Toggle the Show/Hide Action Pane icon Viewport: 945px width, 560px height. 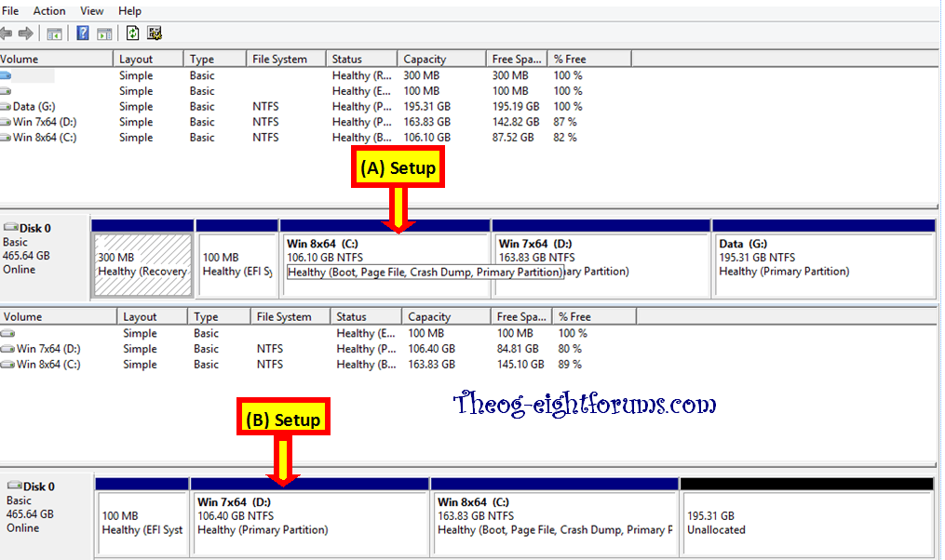point(104,34)
